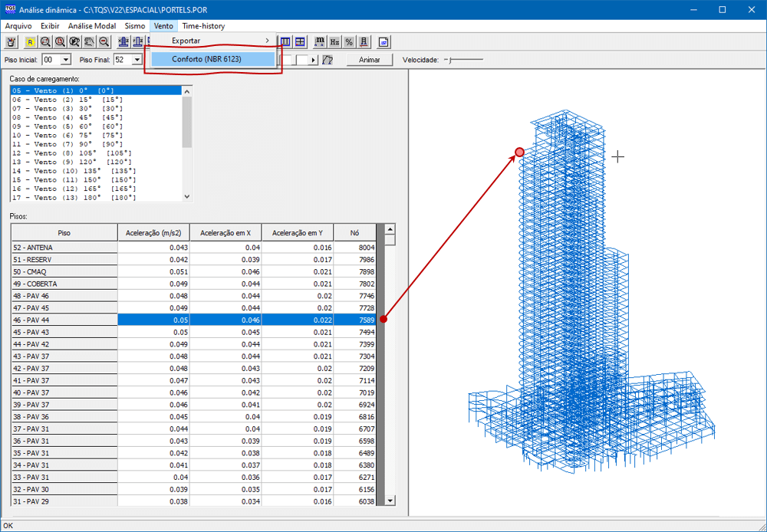Click the Piso column header
Screen dimensions: 767x532
pos(64,233)
